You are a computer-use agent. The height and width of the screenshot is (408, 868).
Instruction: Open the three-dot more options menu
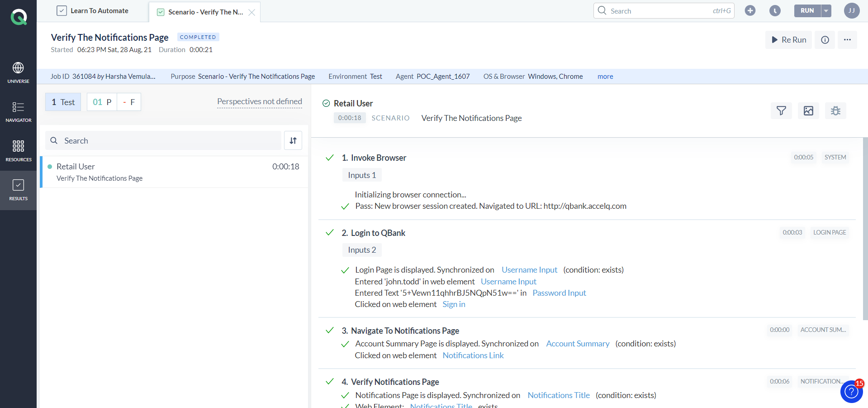(847, 40)
